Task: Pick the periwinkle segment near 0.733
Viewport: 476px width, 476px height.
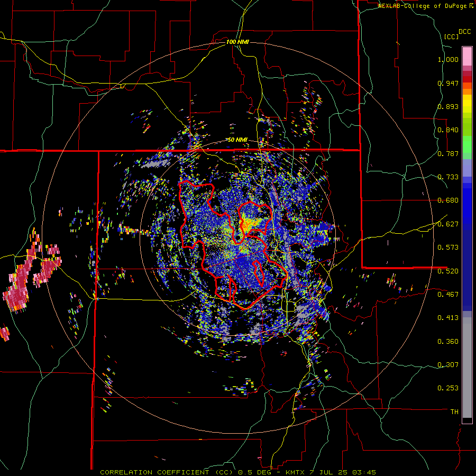Action: click(x=467, y=168)
